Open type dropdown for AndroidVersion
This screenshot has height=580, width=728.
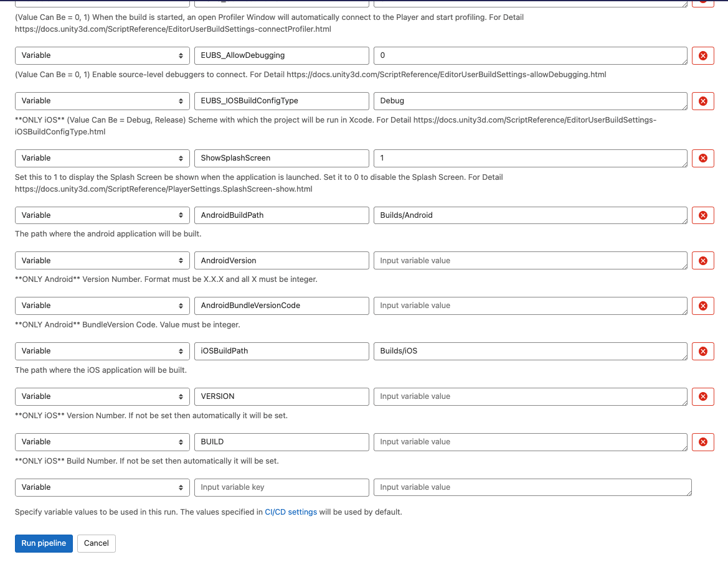102,261
